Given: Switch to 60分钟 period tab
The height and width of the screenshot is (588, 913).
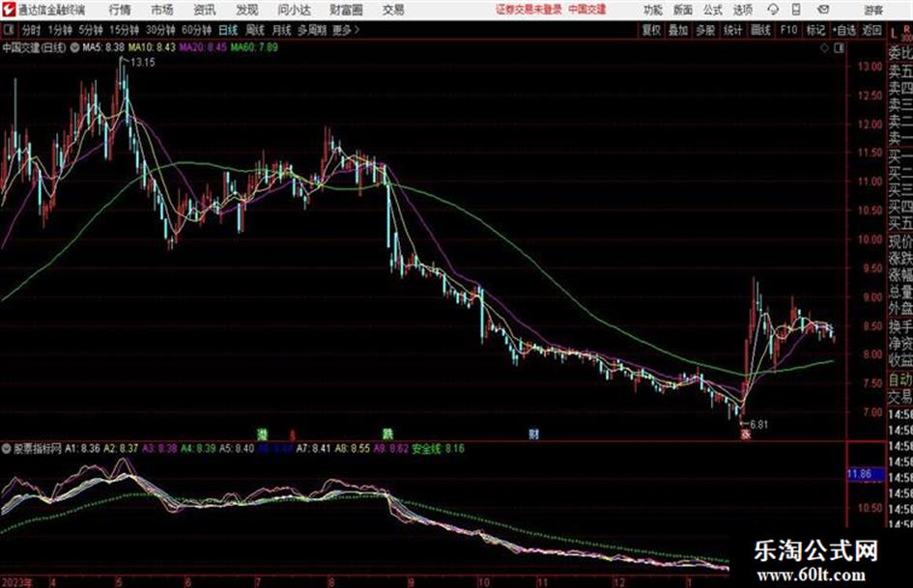Looking at the screenshot, I should 197,30.
